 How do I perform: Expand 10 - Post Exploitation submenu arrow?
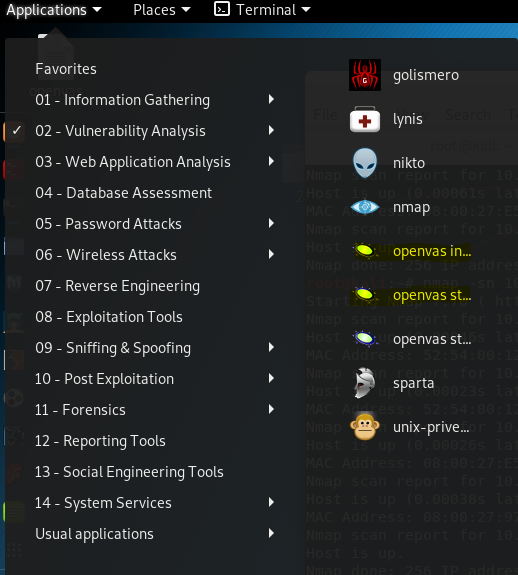tap(271, 378)
